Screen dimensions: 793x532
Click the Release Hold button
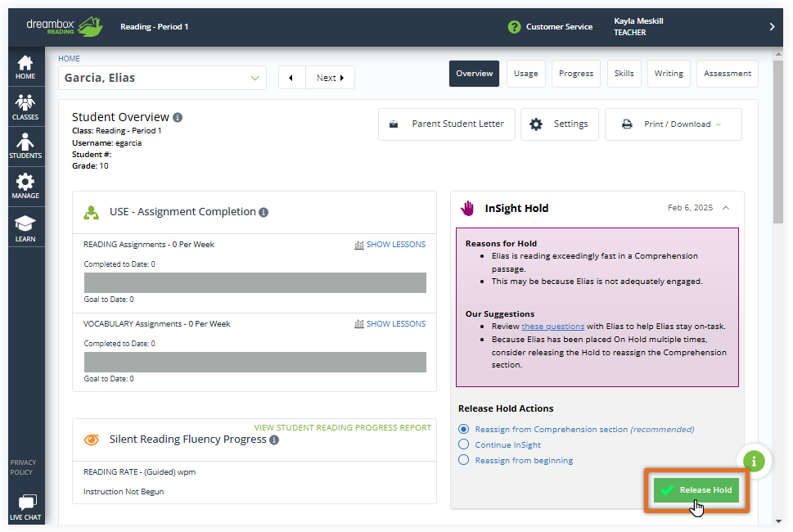[696, 489]
